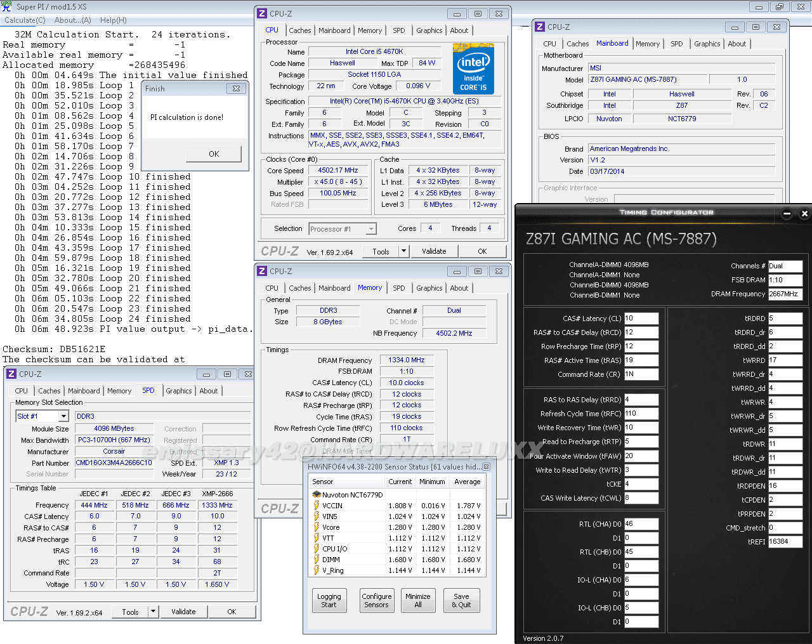
Task: Click the Intel Core i5 logo in CPU-Z
Action: pyautogui.click(x=474, y=69)
